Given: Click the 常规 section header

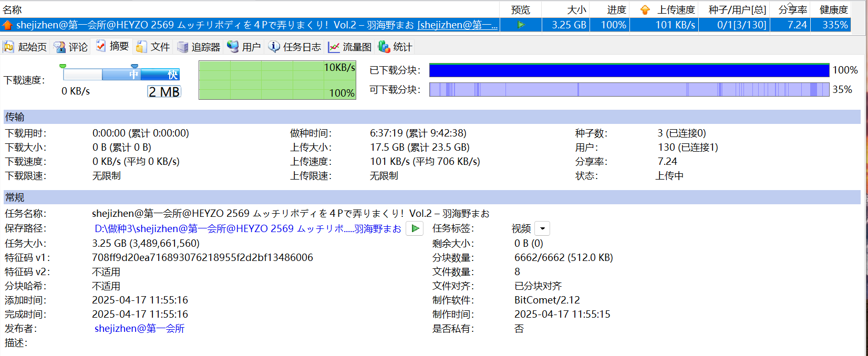Looking at the screenshot, I should click(432, 197).
